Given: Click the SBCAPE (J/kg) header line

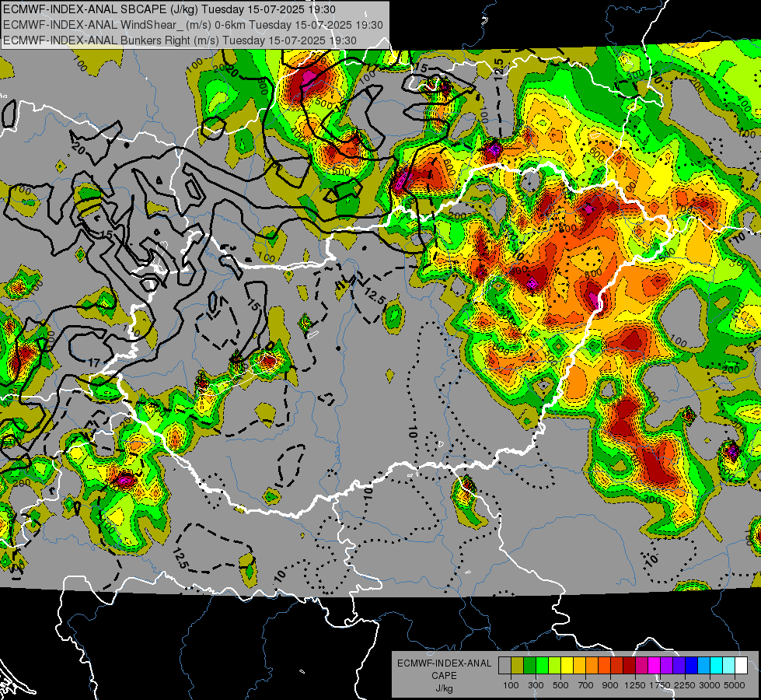Looking at the screenshot, I should (169, 9).
